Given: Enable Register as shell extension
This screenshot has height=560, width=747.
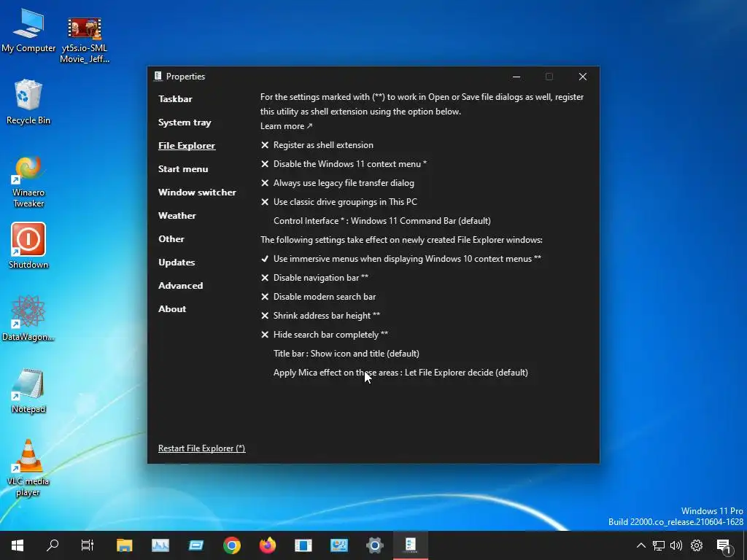Looking at the screenshot, I should click(317, 145).
